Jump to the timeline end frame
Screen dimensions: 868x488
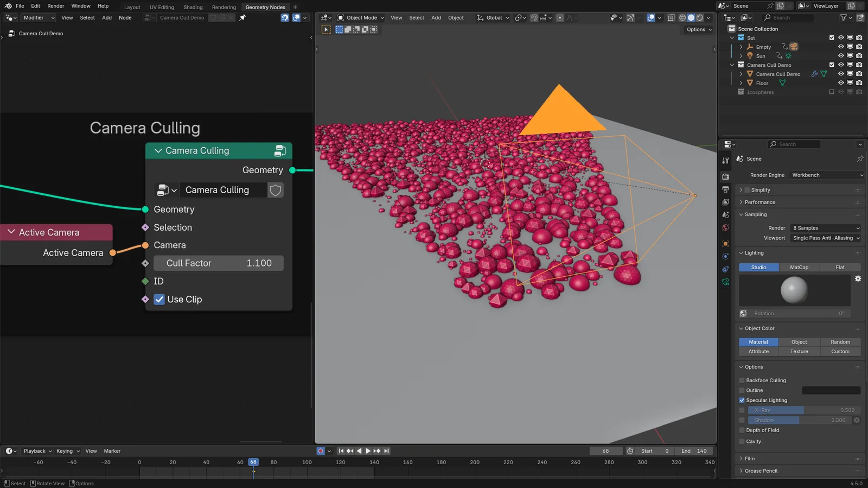pos(386,451)
